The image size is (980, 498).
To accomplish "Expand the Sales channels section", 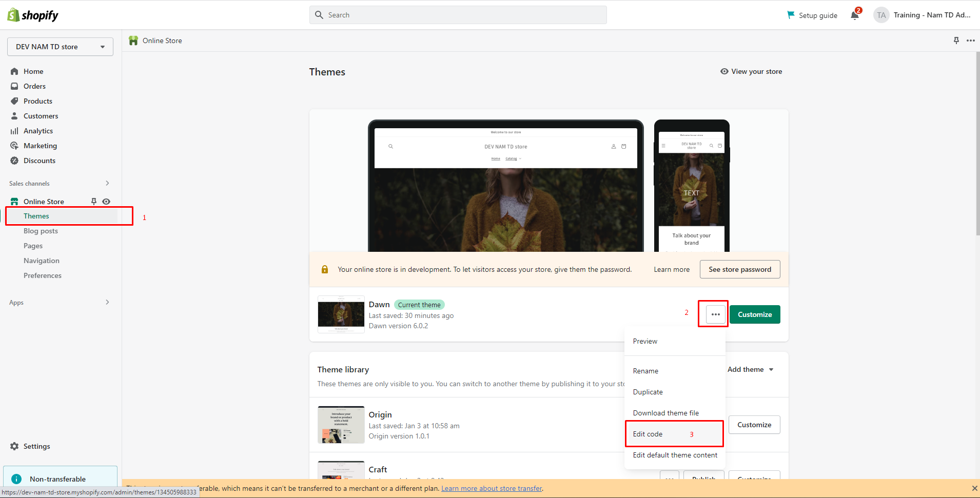I will [x=107, y=183].
